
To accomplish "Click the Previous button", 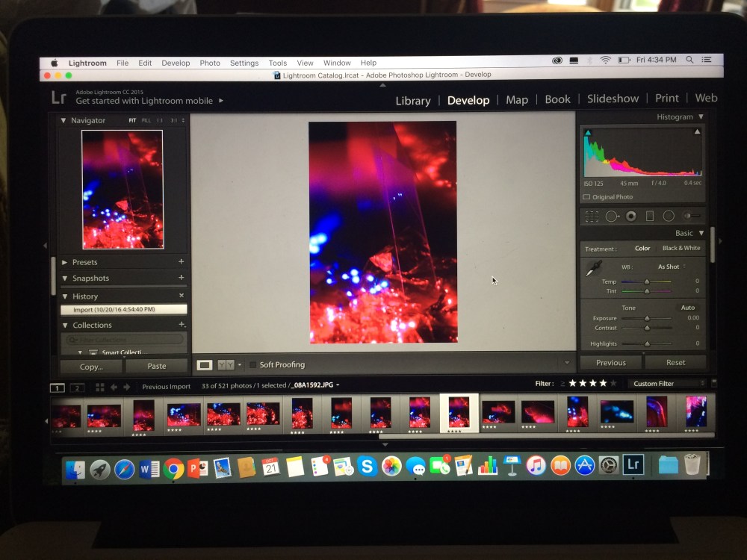I will pyautogui.click(x=610, y=363).
